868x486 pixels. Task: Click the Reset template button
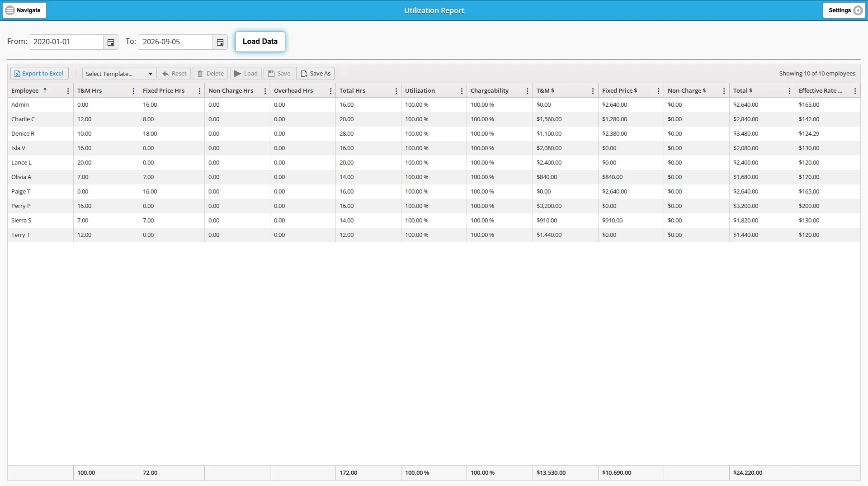tap(174, 74)
